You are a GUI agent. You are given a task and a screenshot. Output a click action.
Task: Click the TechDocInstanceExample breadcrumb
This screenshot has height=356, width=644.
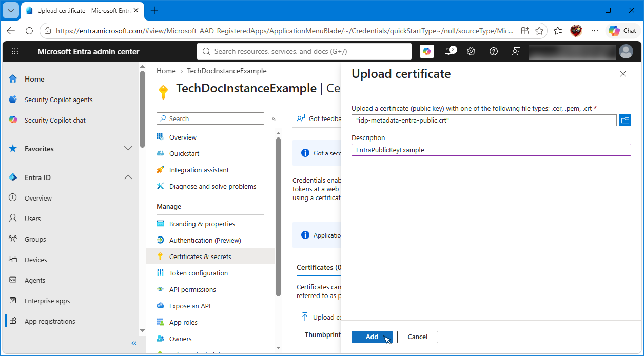click(227, 71)
